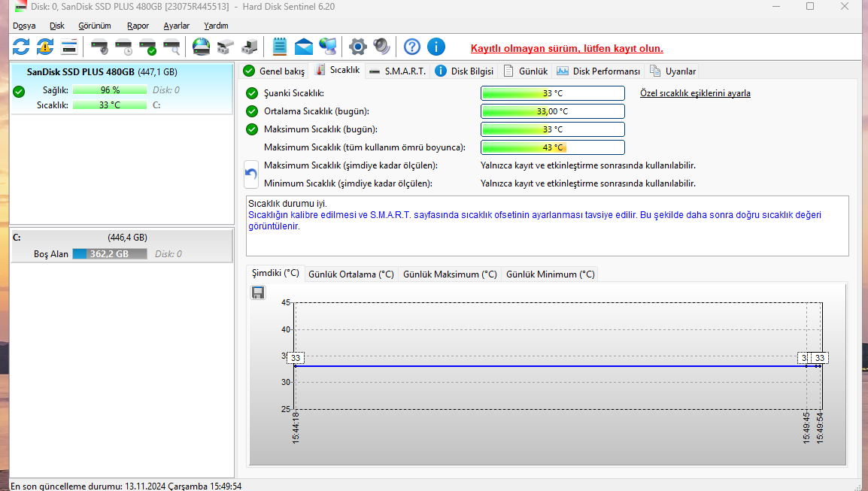Open the Rapor menu
Viewport: 868px width, 491px height.
(138, 26)
